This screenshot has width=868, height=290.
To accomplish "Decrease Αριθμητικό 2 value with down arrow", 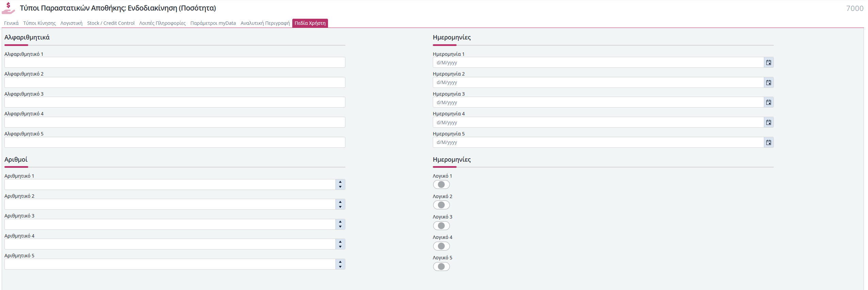I will [340, 207].
